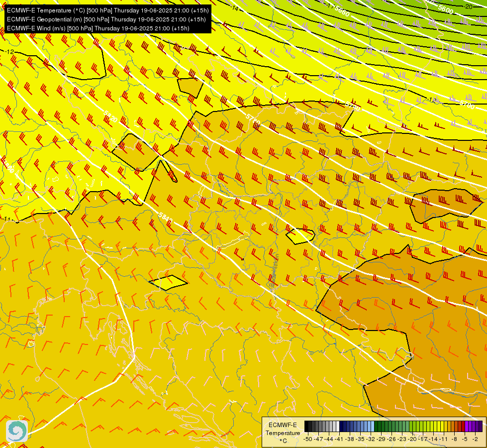This screenshot has height=448, width=487.
Task: Click the -17 legend value
Action: tap(423, 440)
